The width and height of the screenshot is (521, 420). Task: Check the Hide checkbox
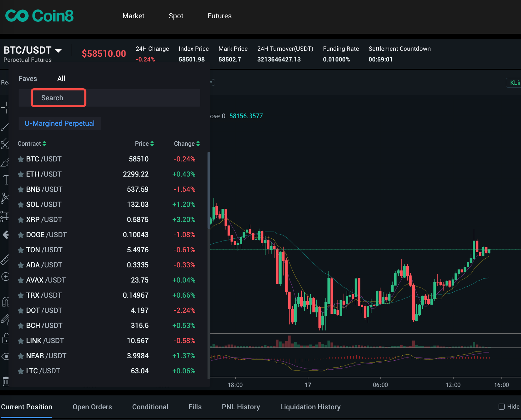pos(501,407)
